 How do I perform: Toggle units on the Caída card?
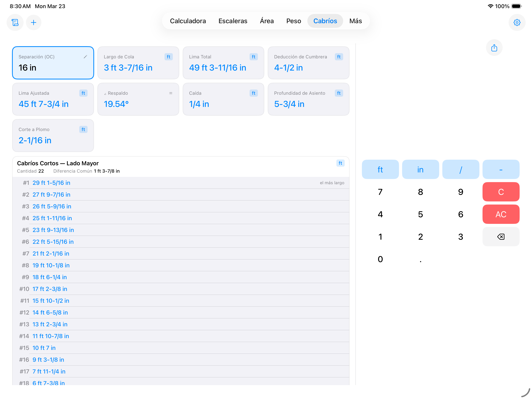(254, 93)
